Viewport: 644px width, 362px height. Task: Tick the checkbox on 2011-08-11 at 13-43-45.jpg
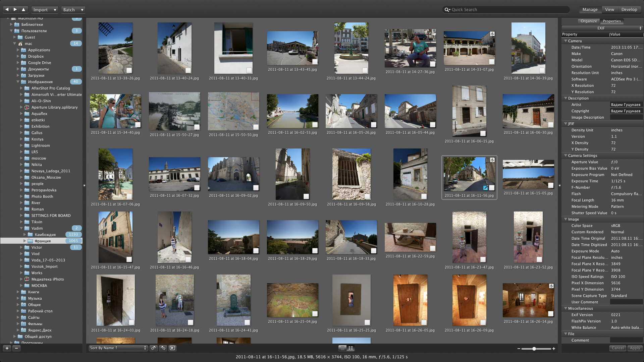click(315, 62)
